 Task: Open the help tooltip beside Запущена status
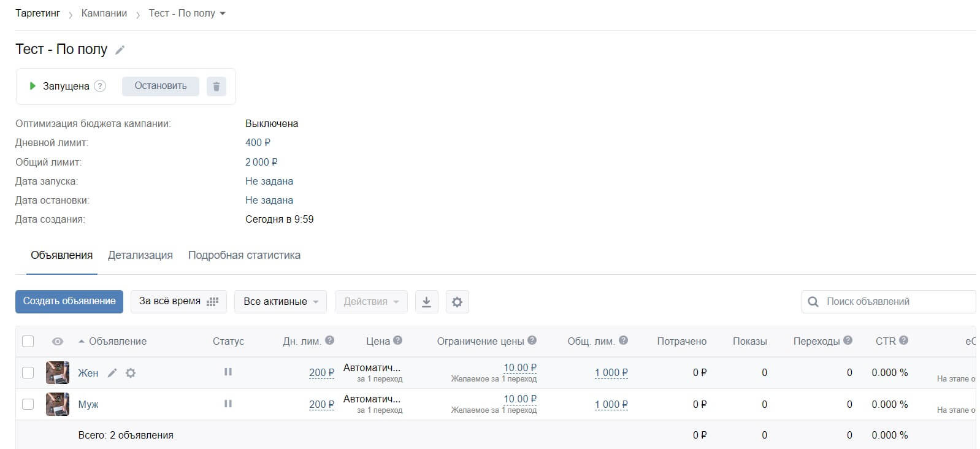click(100, 86)
